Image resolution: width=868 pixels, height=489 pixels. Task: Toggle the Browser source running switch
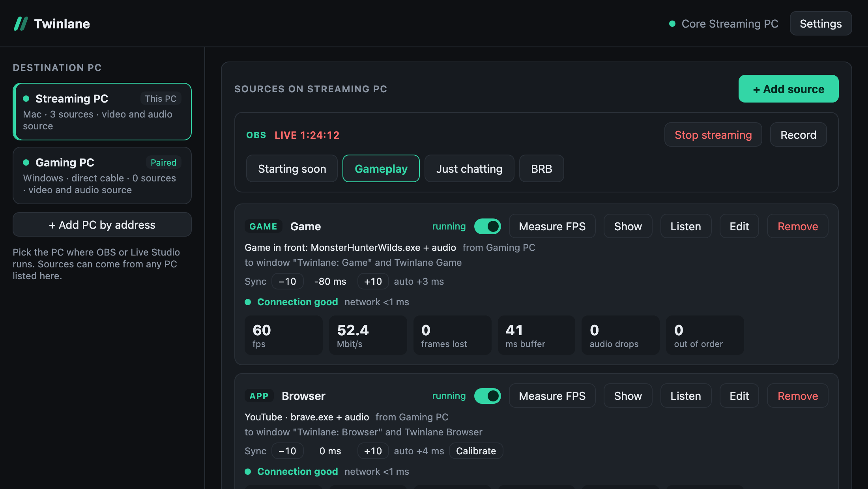pos(487,396)
